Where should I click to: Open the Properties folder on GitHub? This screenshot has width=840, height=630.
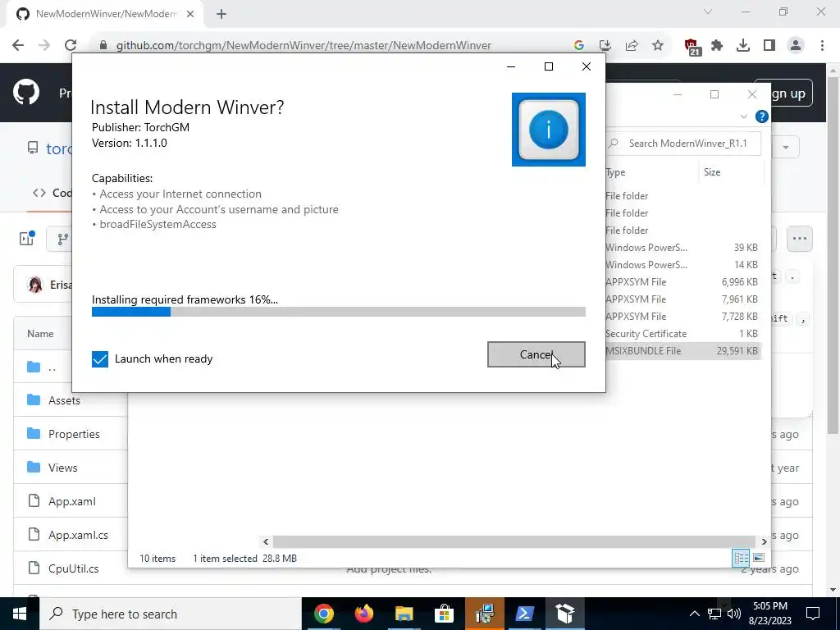click(74, 434)
